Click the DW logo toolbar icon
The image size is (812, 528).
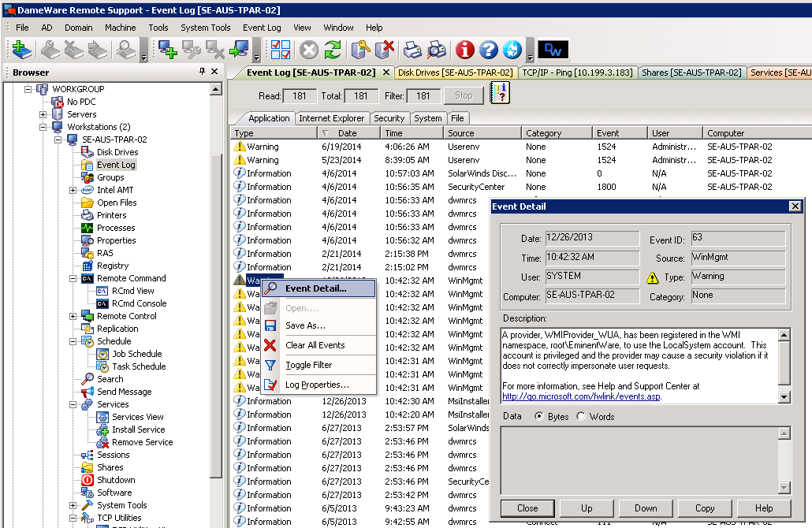(553, 50)
